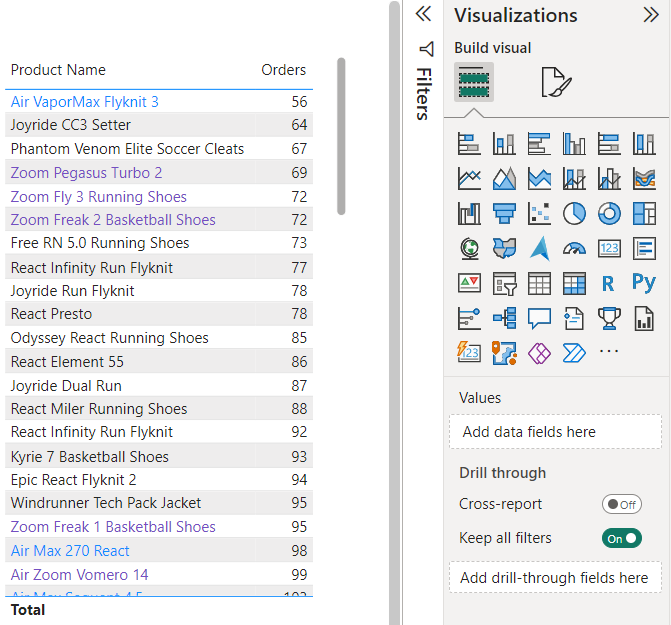Screen dimensions: 671x625
Task: Switch to Build visual fields tab
Action: [x=474, y=82]
